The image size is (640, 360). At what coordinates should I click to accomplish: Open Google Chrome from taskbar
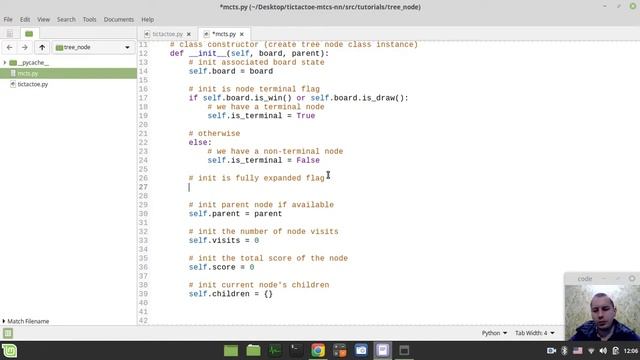point(318,351)
